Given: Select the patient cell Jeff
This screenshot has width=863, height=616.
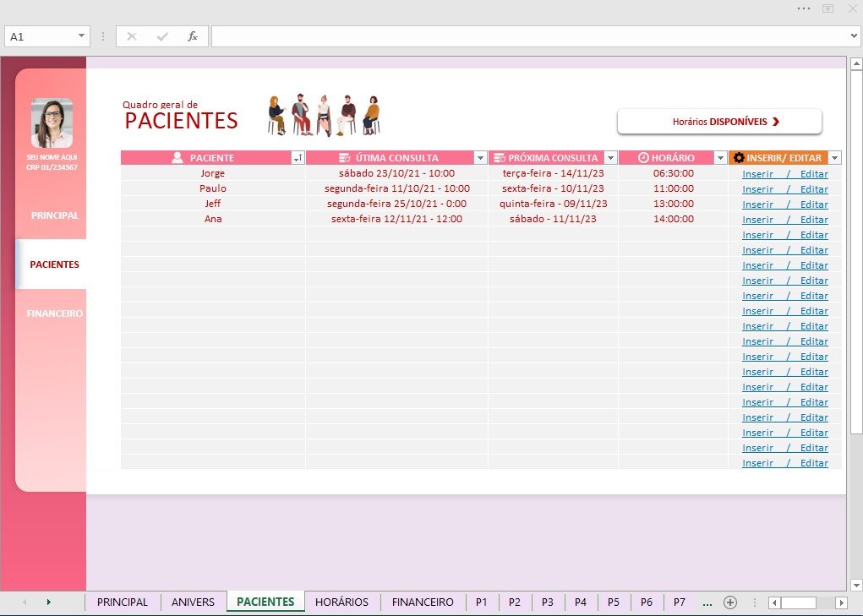Looking at the screenshot, I should coord(213,204).
